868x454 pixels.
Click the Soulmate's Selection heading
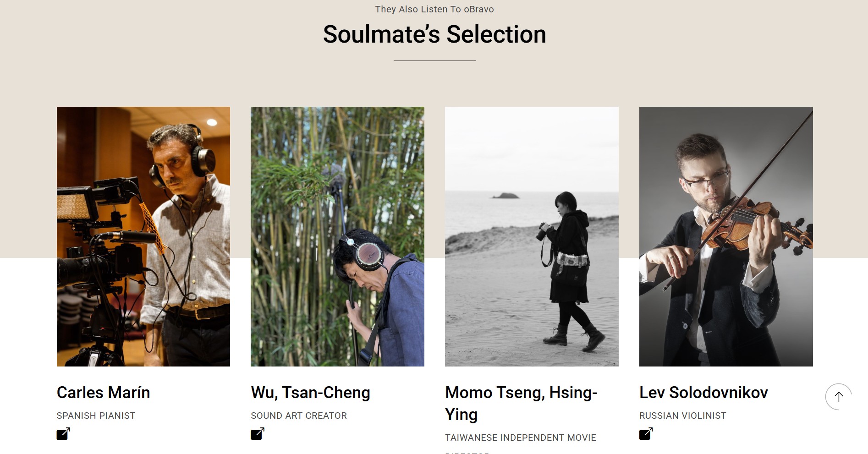(x=434, y=34)
